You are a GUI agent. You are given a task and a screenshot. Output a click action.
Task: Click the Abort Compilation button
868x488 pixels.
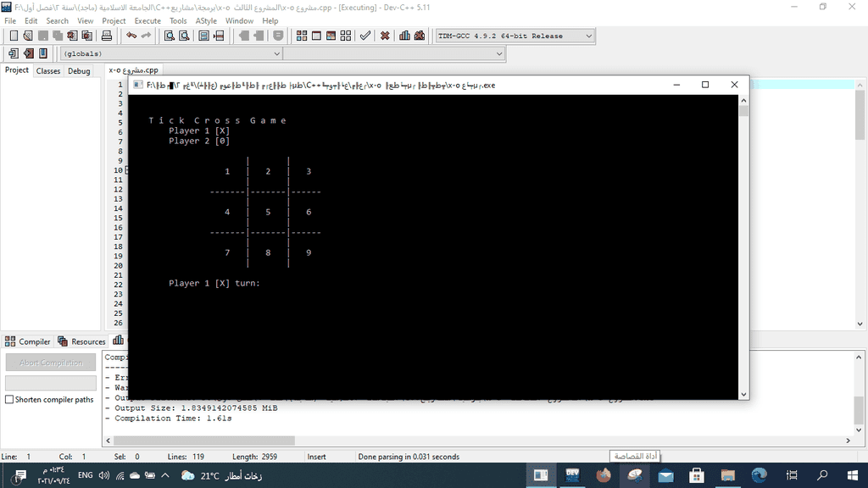click(51, 363)
